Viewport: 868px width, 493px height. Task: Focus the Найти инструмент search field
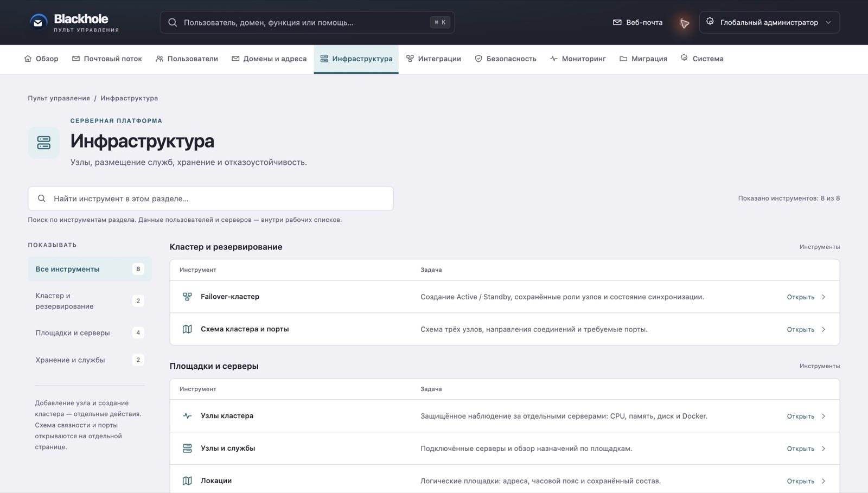click(x=210, y=199)
